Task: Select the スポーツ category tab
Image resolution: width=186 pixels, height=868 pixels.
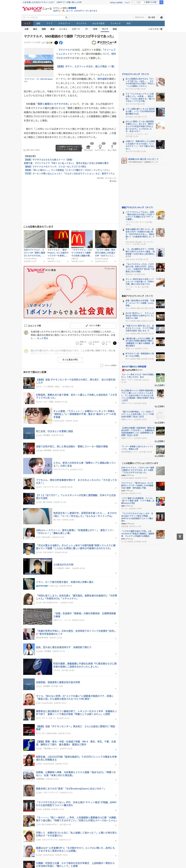Action: click(76, 29)
